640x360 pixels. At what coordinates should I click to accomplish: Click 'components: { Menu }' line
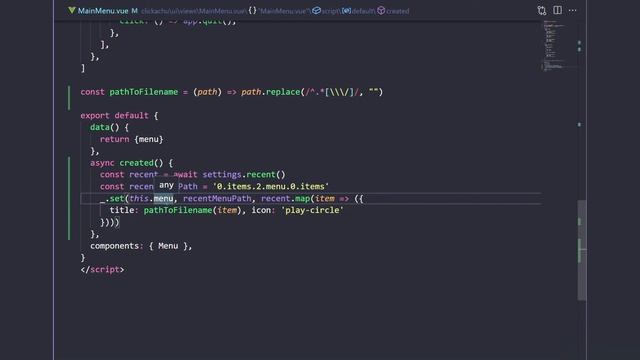[141, 246]
